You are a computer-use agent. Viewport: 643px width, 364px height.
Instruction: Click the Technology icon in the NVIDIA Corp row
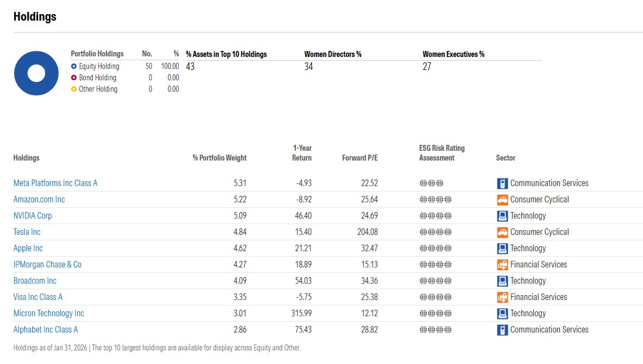point(502,216)
